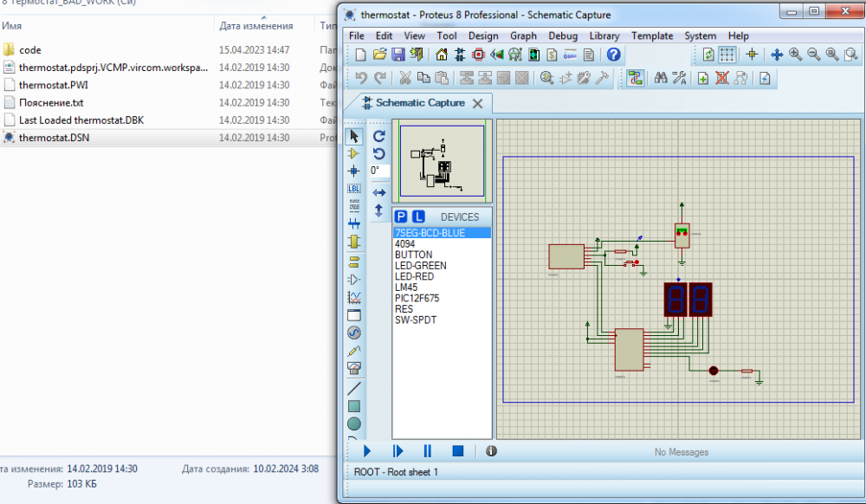The height and width of the screenshot is (504, 866).
Task: Click the Home page toolbar icon
Action: click(442, 55)
